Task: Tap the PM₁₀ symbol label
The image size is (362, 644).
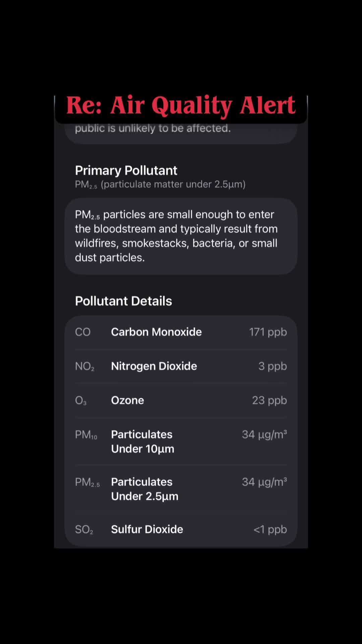Action: [86, 435]
